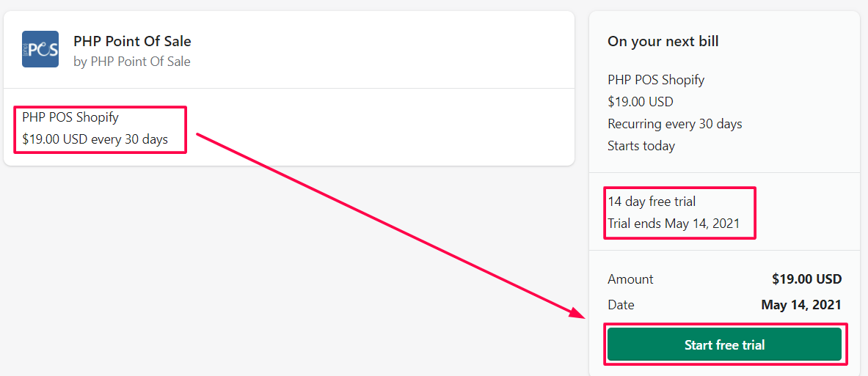Image resolution: width=868 pixels, height=376 pixels.
Task: Click PHP POS Shopify in the billing summary
Action: (656, 80)
